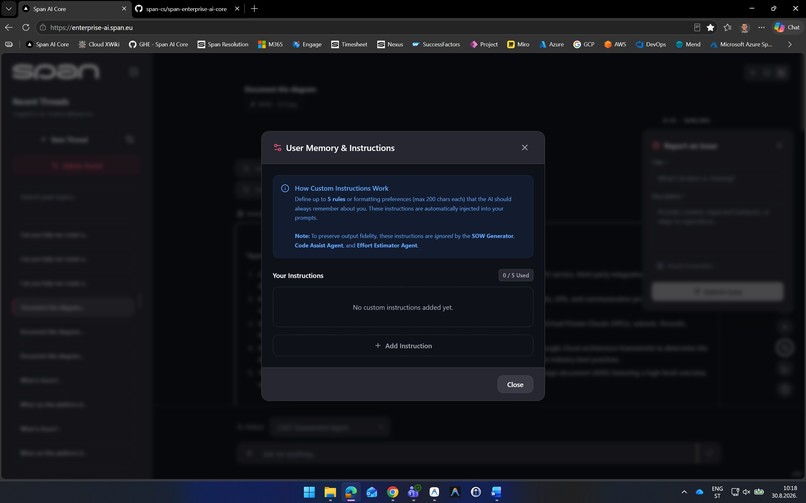
Task: Click the Microsoft Edge taskbar icon
Action: pyautogui.click(x=351, y=492)
